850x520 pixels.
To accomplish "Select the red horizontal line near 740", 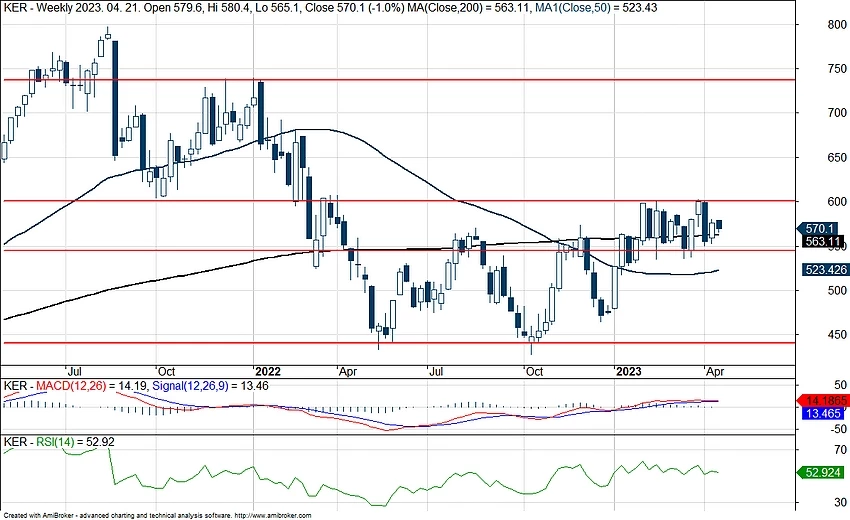I will (400, 79).
